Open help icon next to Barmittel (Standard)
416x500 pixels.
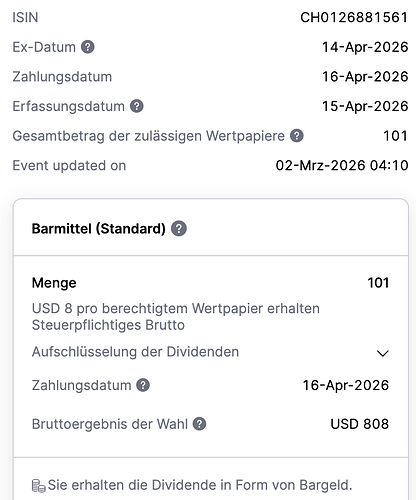tap(179, 229)
